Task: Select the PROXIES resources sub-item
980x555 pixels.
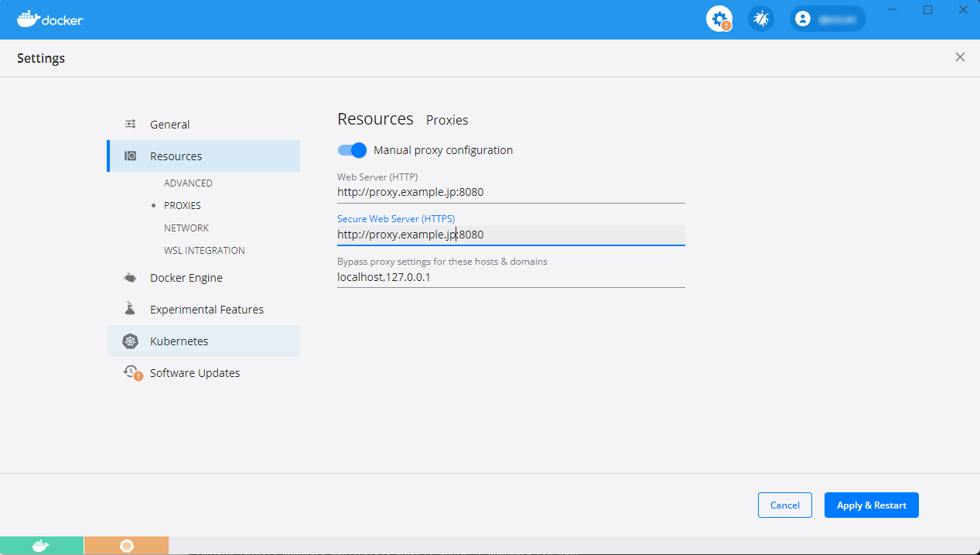Action: pos(183,206)
